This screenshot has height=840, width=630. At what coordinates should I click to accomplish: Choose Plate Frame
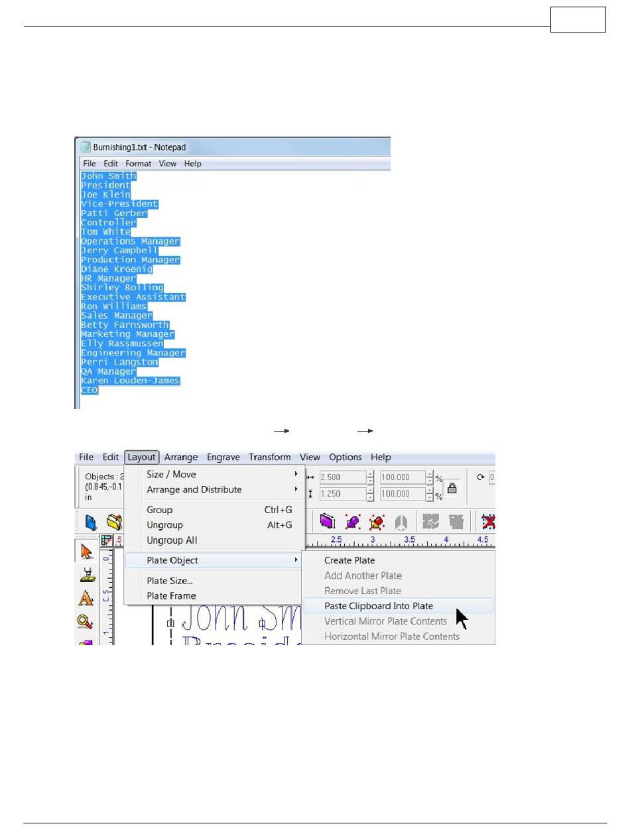pyautogui.click(x=214, y=596)
